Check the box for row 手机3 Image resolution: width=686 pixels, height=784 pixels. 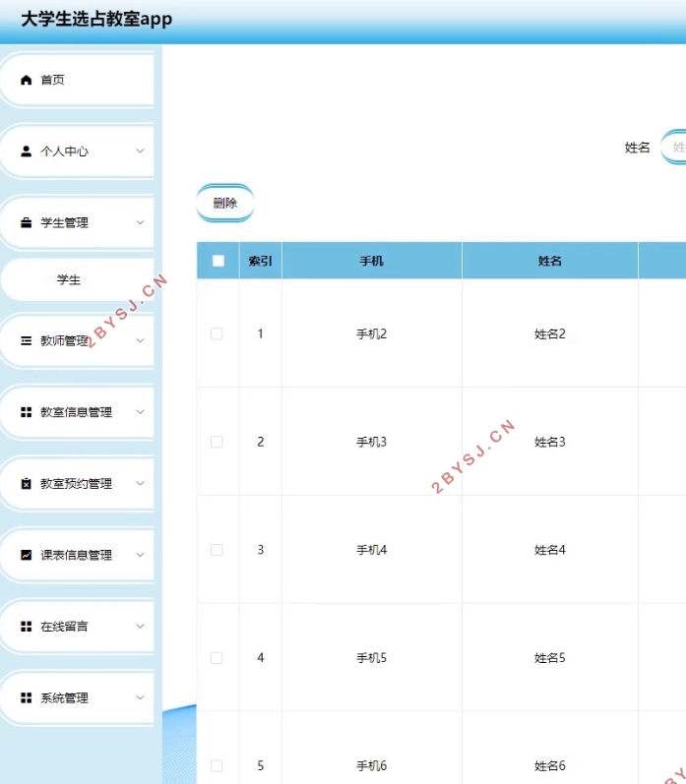[217, 442]
